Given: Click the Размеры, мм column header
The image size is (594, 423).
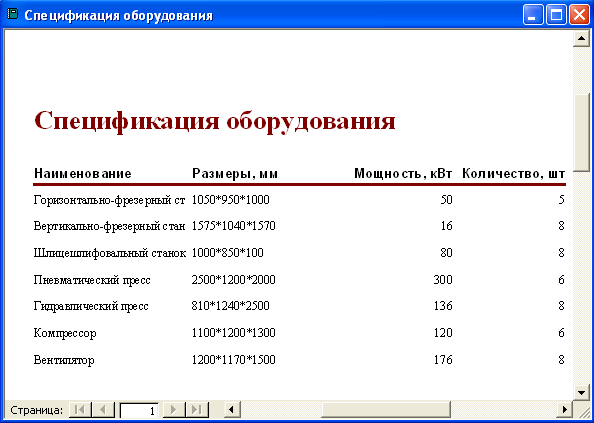Looking at the screenshot, I should pos(235,174).
